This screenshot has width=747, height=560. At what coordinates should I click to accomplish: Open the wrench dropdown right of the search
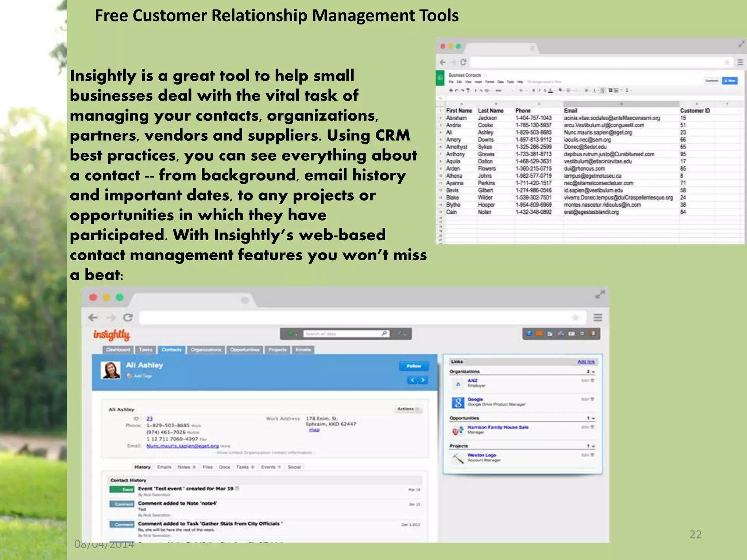[x=402, y=334]
